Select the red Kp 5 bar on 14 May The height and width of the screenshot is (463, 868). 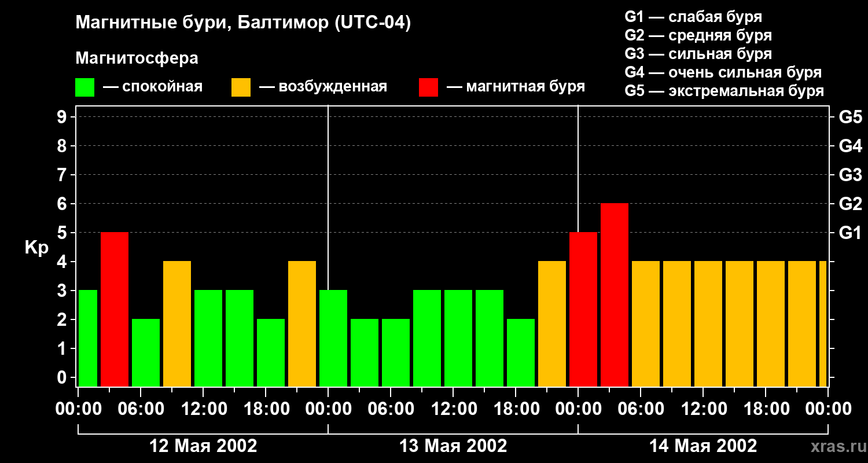(583, 309)
